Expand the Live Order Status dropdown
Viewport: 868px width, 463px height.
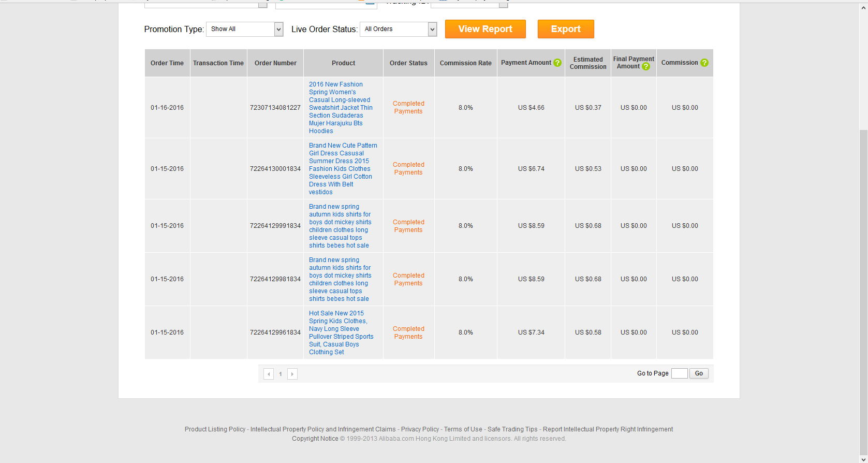tap(399, 30)
